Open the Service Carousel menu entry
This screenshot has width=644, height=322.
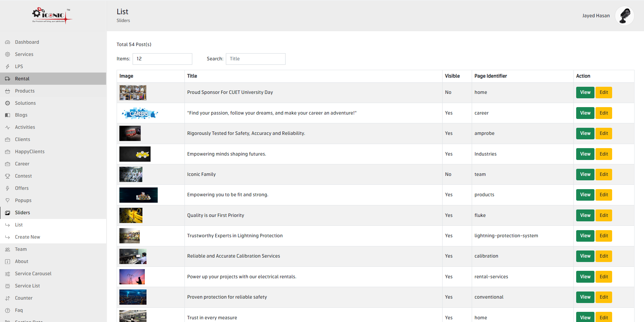coord(33,273)
